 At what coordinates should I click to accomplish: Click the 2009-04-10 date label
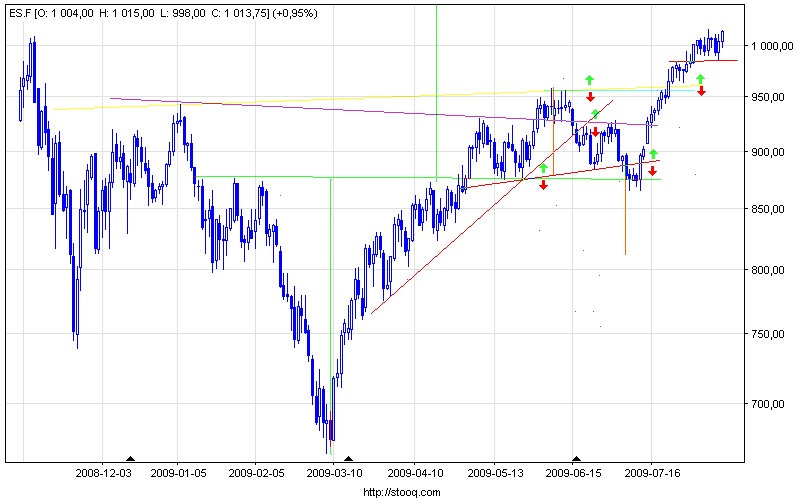tap(415, 473)
